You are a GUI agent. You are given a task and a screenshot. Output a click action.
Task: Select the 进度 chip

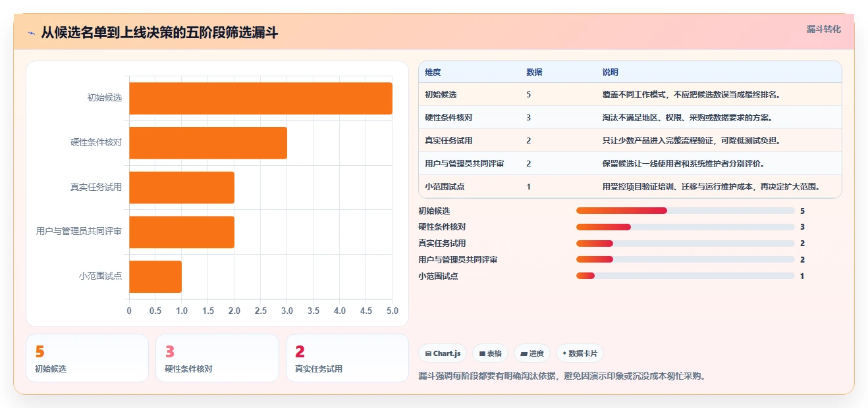532,353
